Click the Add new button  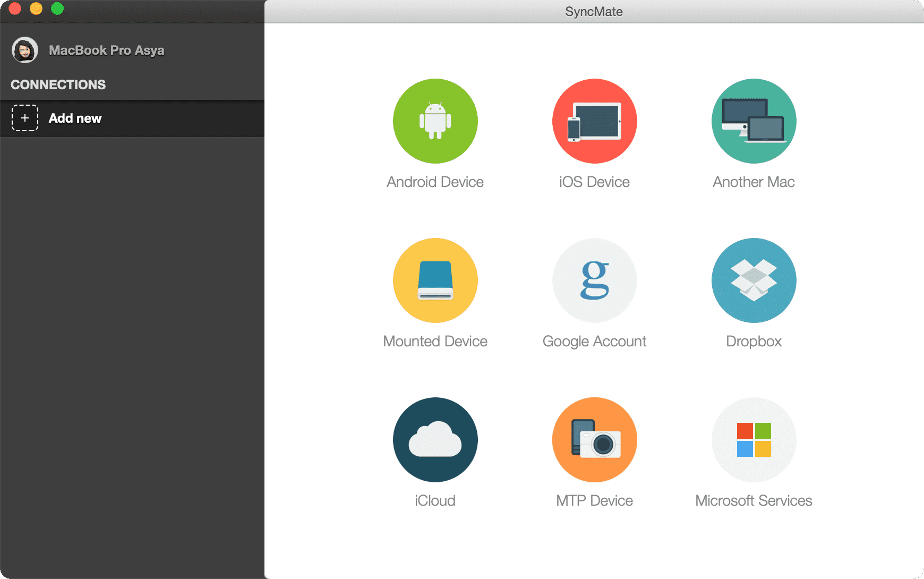(75, 118)
